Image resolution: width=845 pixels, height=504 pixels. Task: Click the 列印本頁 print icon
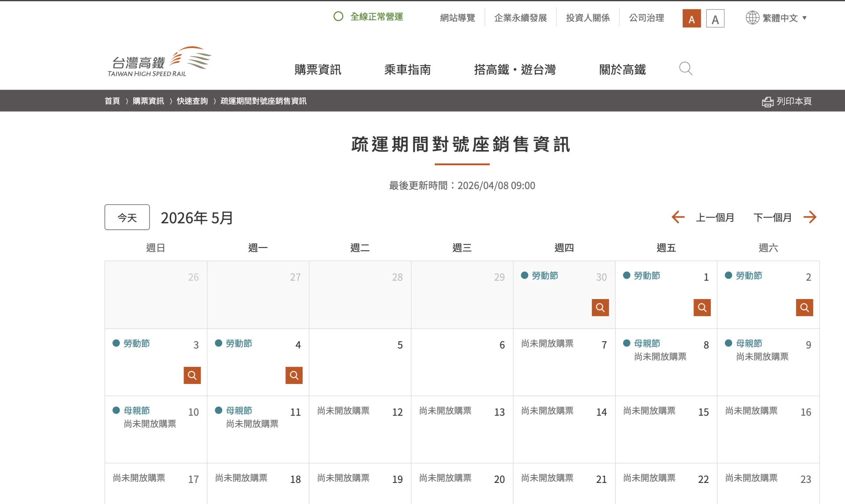[x=767, y=101]
